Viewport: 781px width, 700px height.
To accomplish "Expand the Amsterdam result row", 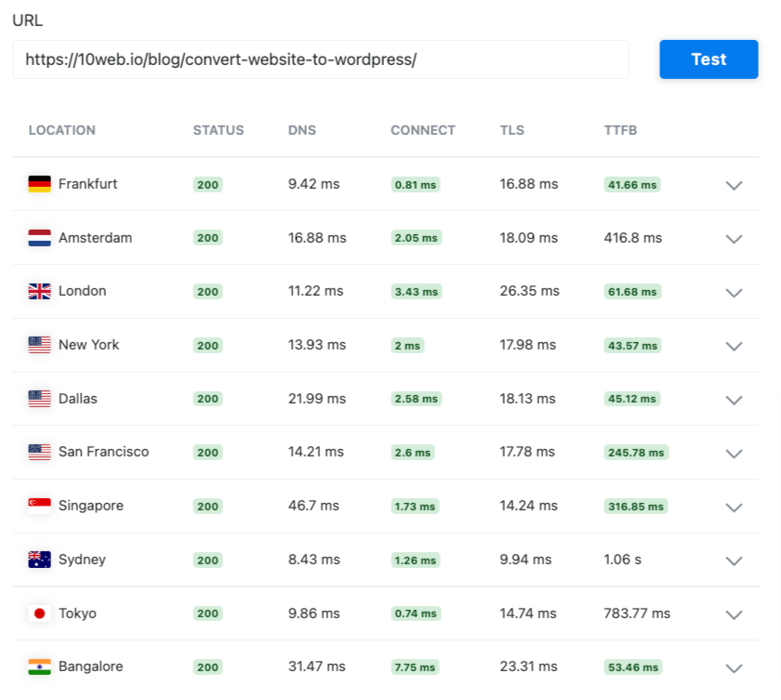I will point(734,239).
